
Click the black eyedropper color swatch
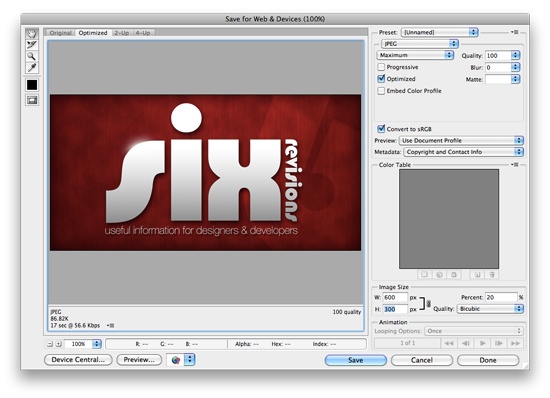coord(32,85)
